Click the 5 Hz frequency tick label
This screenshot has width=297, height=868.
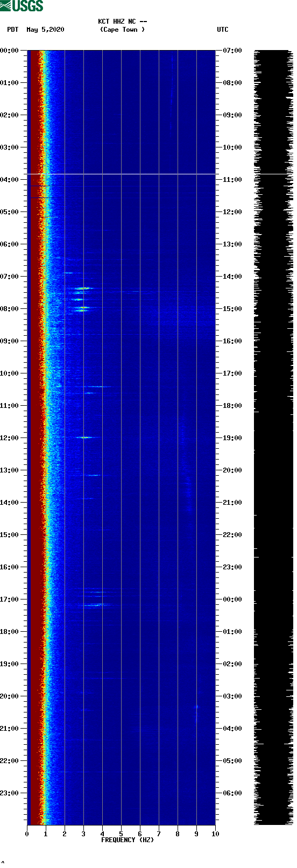pos(121,834)
